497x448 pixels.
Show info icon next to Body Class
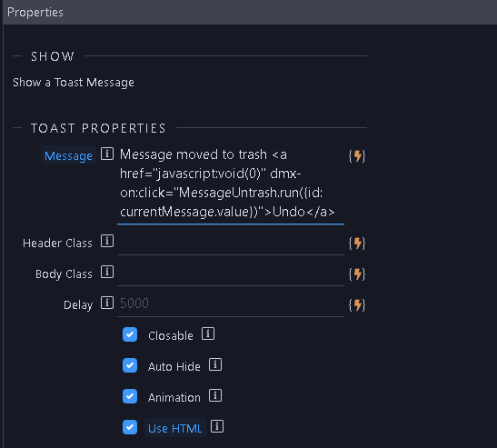pos(107,272)
